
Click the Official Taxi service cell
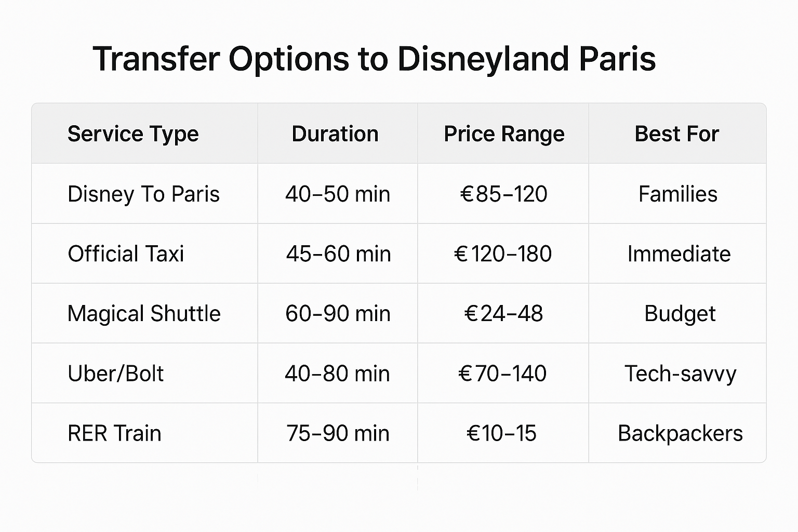pyautogui.click(x=126, y=254)
